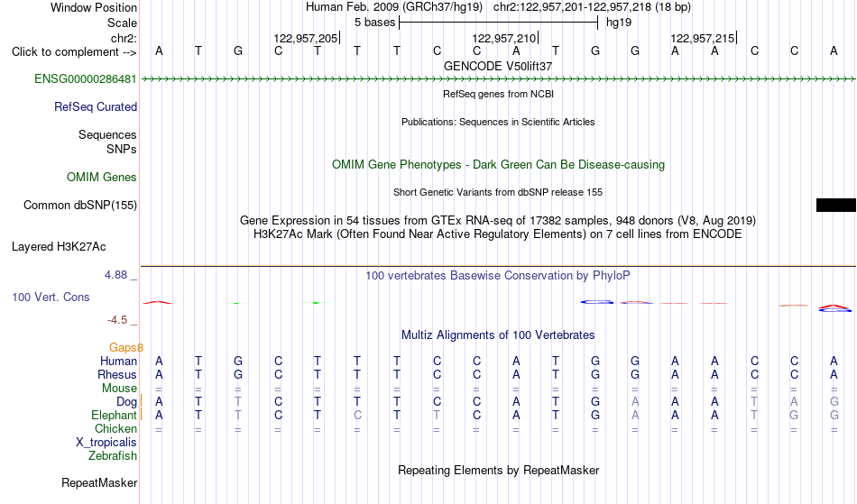The width and height of the screenshot is (857, 504).
Task: Click the chr2: label in ruler
Action: 124,38
